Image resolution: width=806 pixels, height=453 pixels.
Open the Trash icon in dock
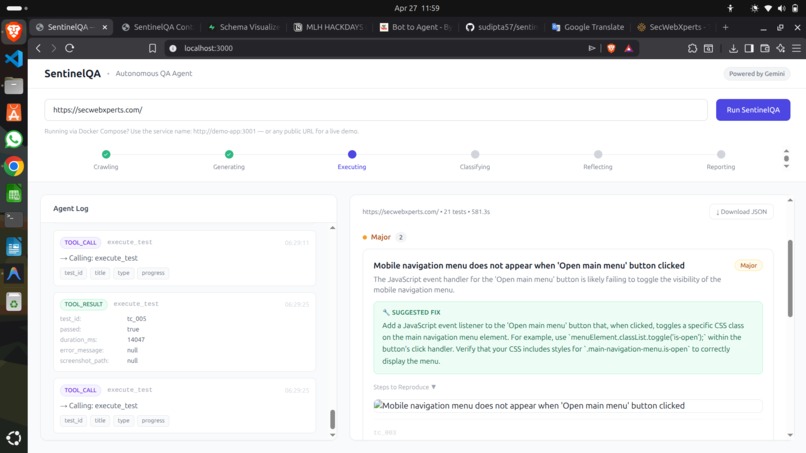pyautogui.click(x=14, y=302)
